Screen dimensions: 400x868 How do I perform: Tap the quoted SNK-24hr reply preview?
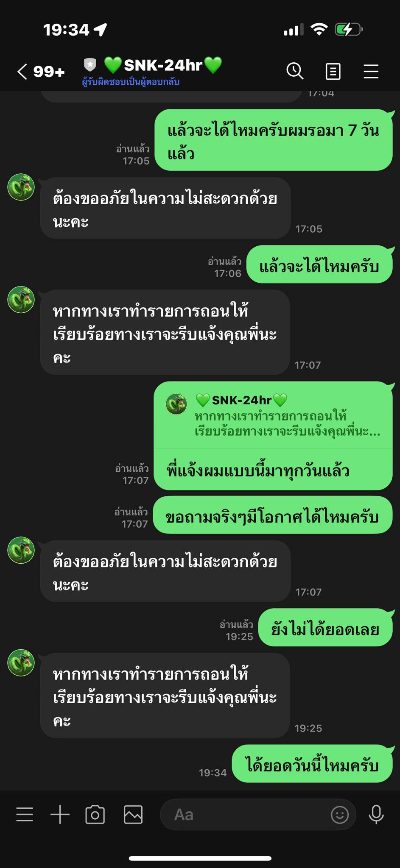(x=273, y=416)
